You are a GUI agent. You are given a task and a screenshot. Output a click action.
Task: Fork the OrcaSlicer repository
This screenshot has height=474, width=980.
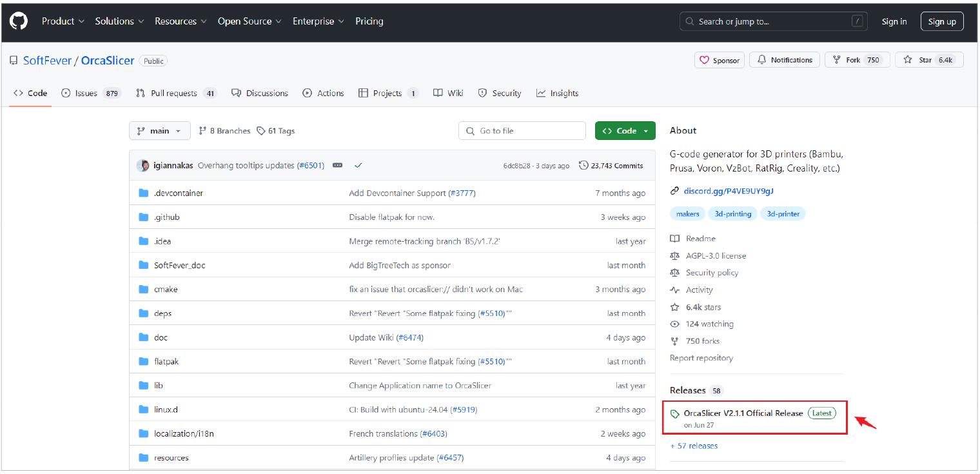[x=857, y=60]
